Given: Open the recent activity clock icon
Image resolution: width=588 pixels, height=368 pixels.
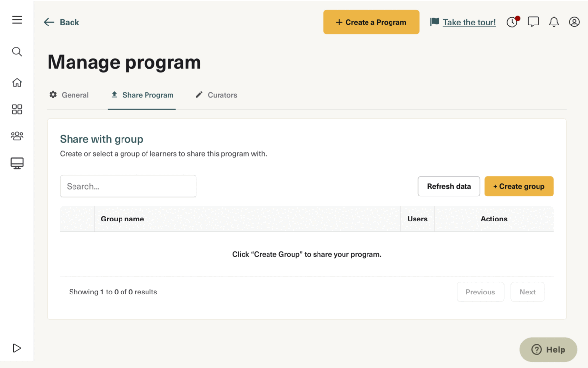Looking at the screenshot, I should point(512,22).
